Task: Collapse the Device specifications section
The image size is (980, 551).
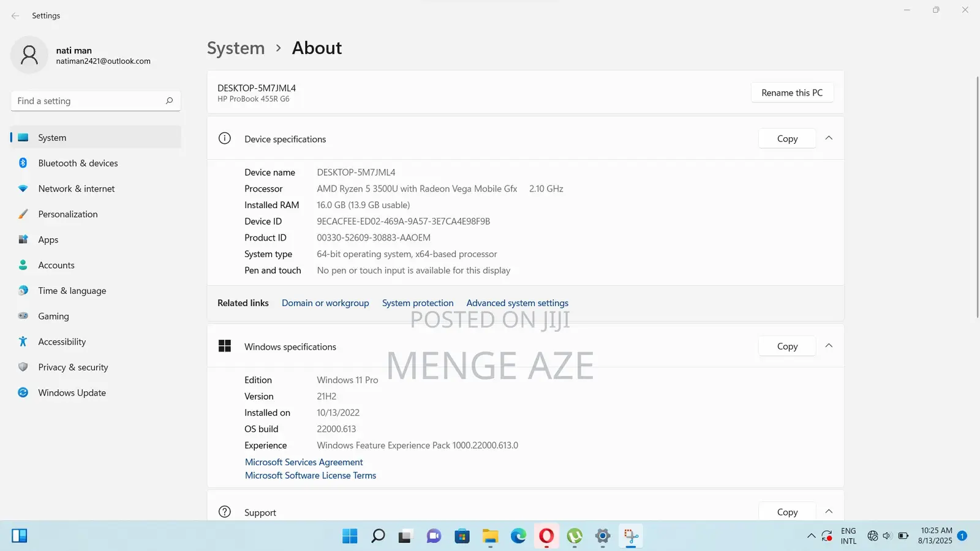Action: click(829, 138)
